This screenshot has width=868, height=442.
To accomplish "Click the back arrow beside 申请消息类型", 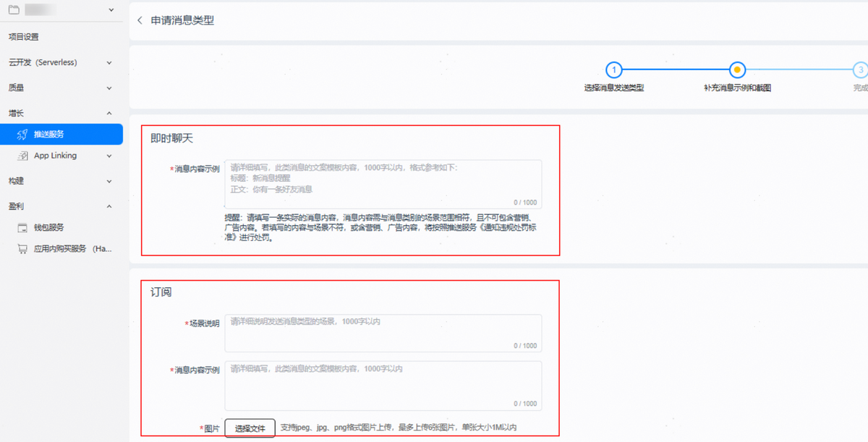I will [140, 20].
